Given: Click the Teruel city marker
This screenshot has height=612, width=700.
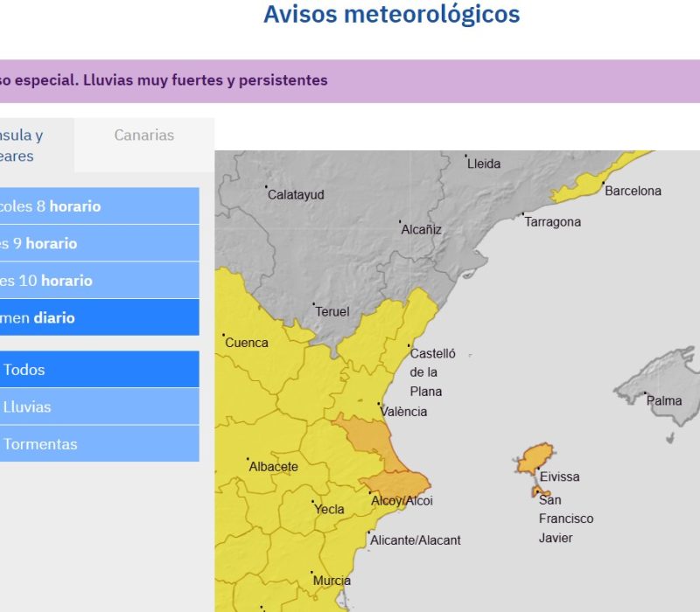Looking at the screenshot, I should tap(314, 305).
